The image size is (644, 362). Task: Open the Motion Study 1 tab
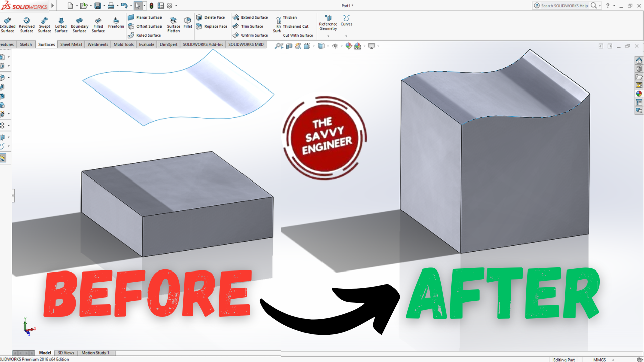point(95,353)
